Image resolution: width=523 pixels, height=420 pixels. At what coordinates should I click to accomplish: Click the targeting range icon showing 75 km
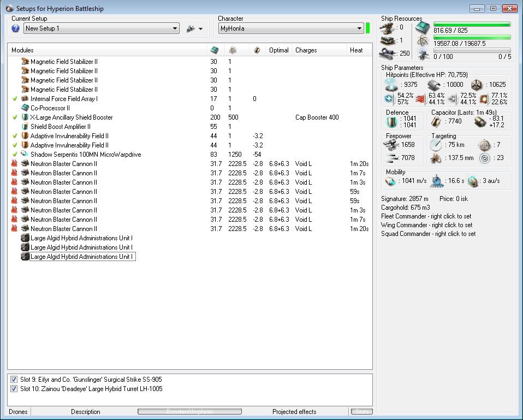point(436,145)
